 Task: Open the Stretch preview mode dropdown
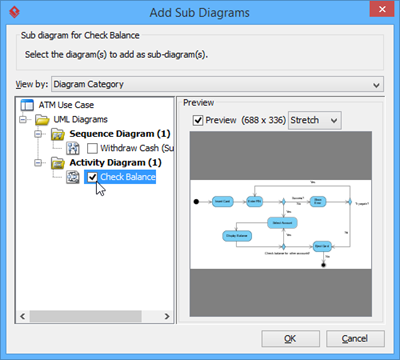point(314,120)
